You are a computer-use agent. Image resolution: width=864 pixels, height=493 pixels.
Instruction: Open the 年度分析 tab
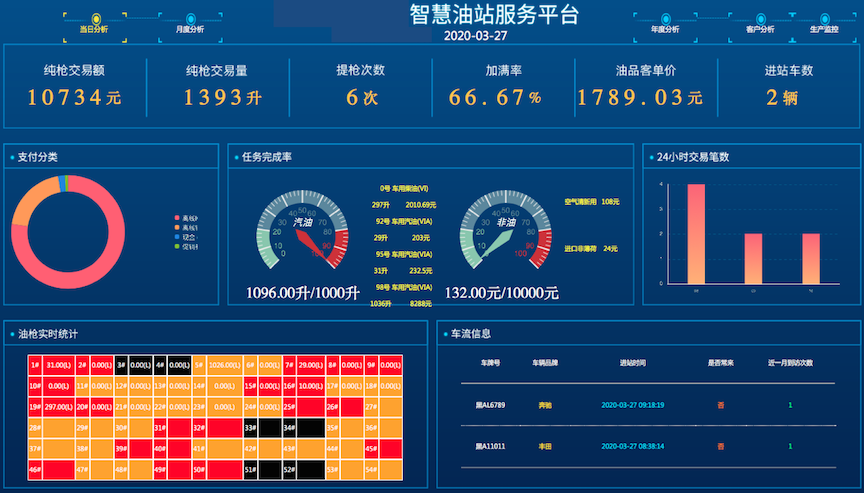[665, 29]
